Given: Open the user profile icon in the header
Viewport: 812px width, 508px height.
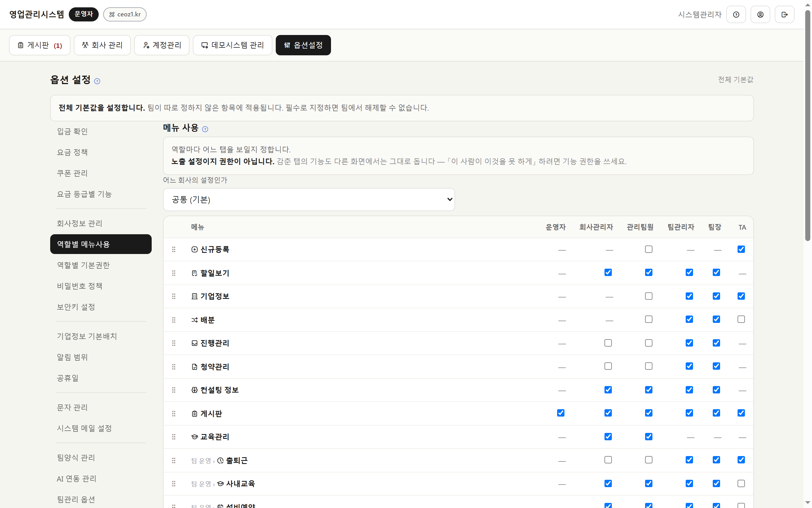Looking at the screenshot, I should coord(760,14).
